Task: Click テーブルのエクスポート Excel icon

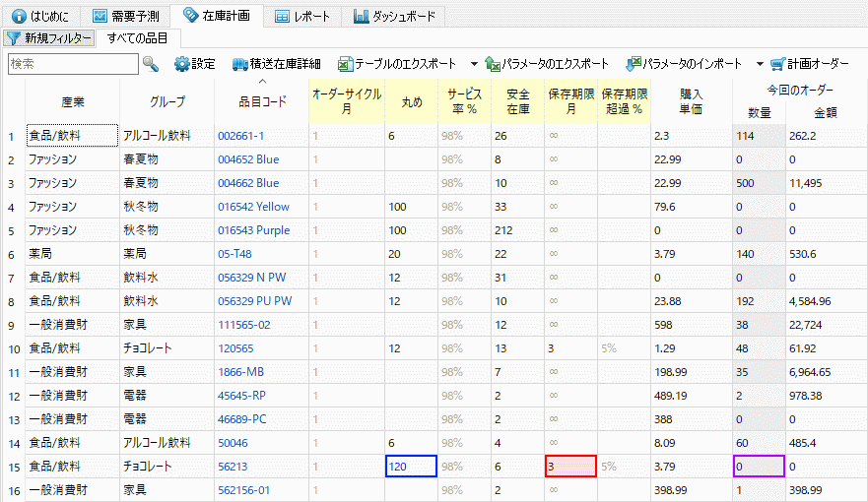Action: [x=345, y=64]
